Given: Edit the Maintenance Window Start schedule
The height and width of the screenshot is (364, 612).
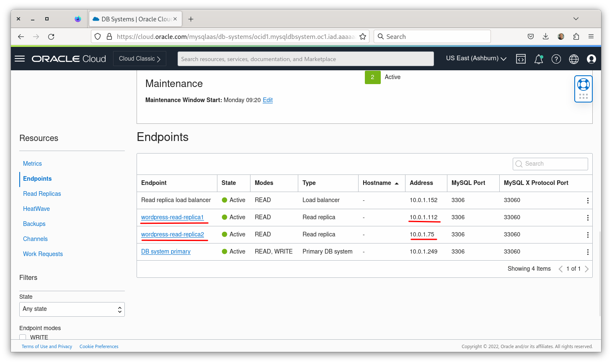Looking at the screenshot, I should (x=267, y=100).
